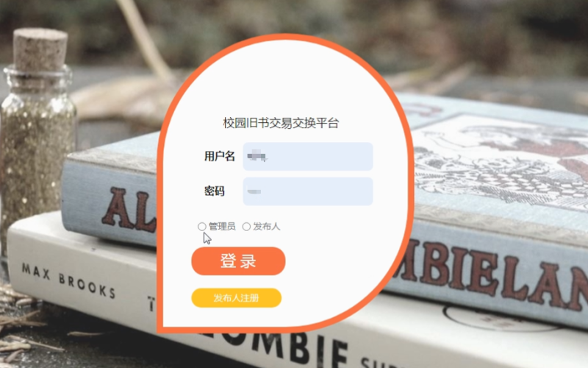Focus the 用户名 input field

[308, 157]
